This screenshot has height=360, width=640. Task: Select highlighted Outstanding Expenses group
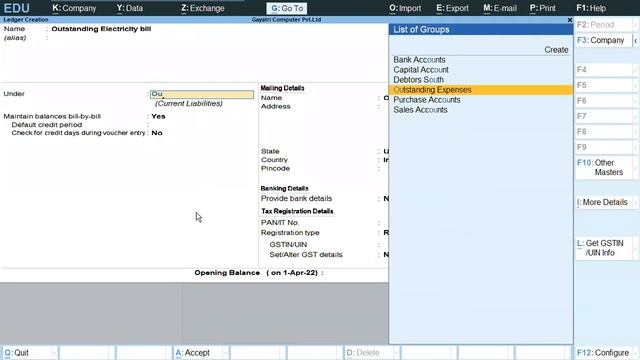[x=480, y=90]
